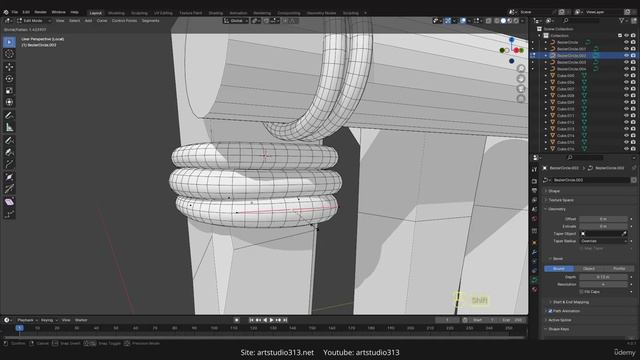Open the Material properties tab
The height and width of the screenshot is (360, 640).
pos(534,290)
